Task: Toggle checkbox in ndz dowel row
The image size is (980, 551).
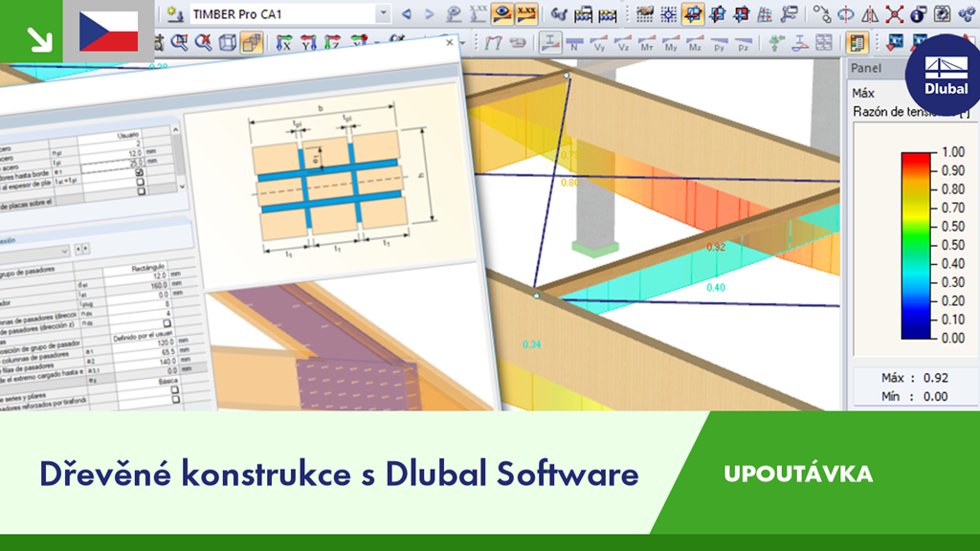Action: (167, 323)
